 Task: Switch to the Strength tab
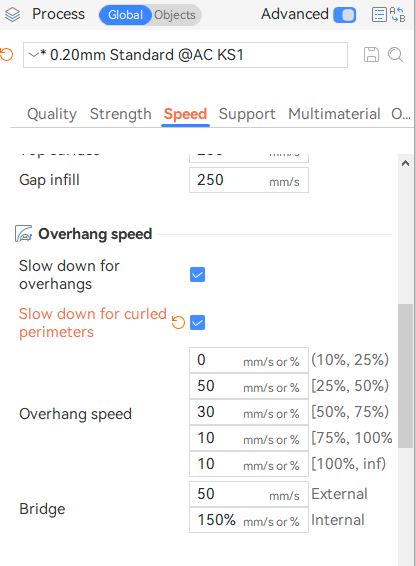pos(121,114)
